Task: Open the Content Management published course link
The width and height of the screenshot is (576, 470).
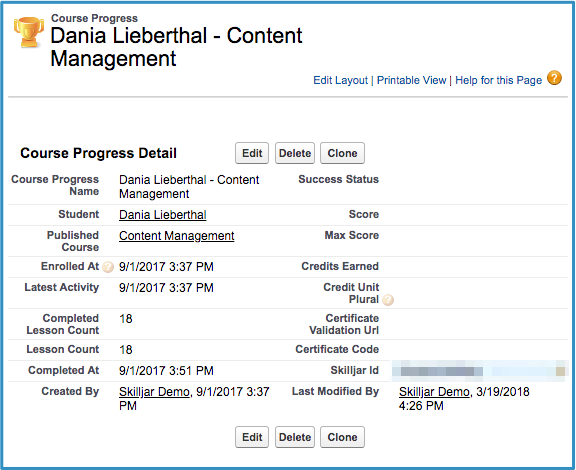Action: coord(177,236)
